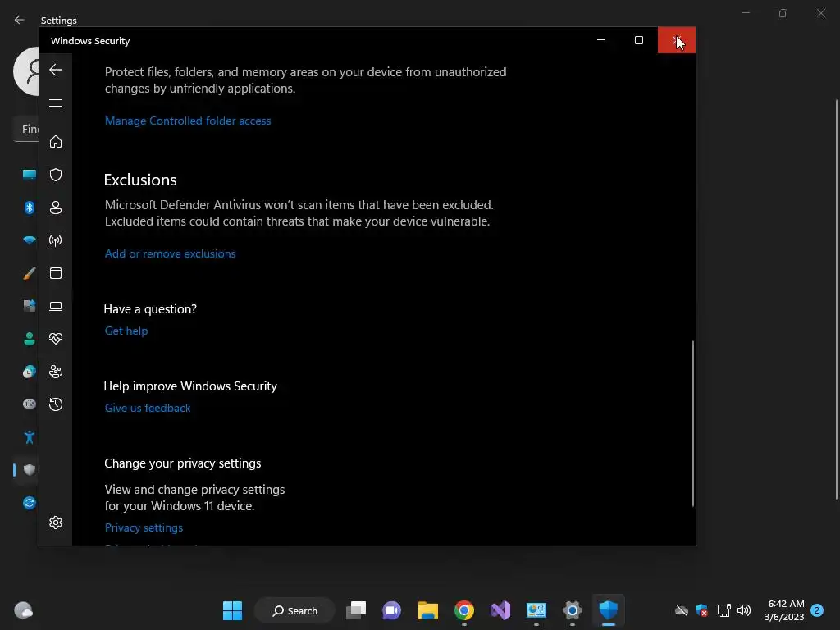Click Give us feedback link
Screen dimensions: 840x630
coord(148,408)
